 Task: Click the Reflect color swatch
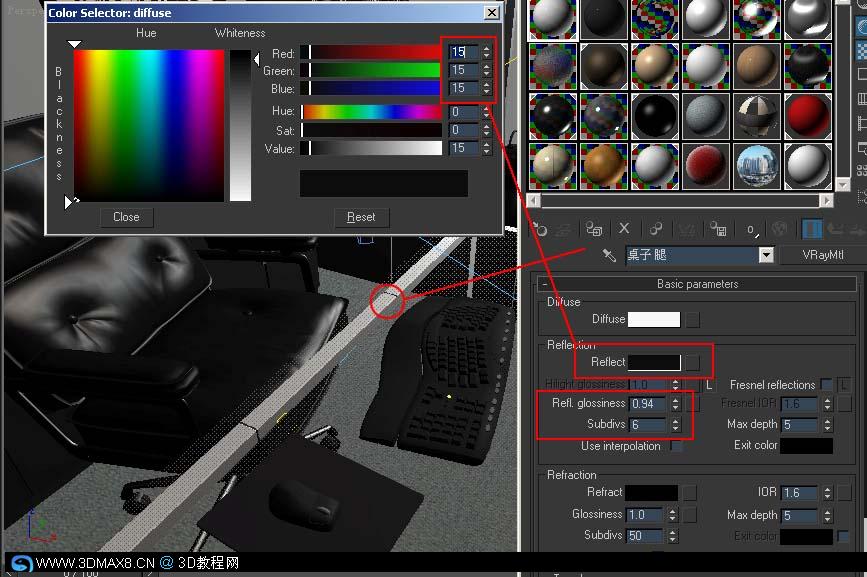654,363
